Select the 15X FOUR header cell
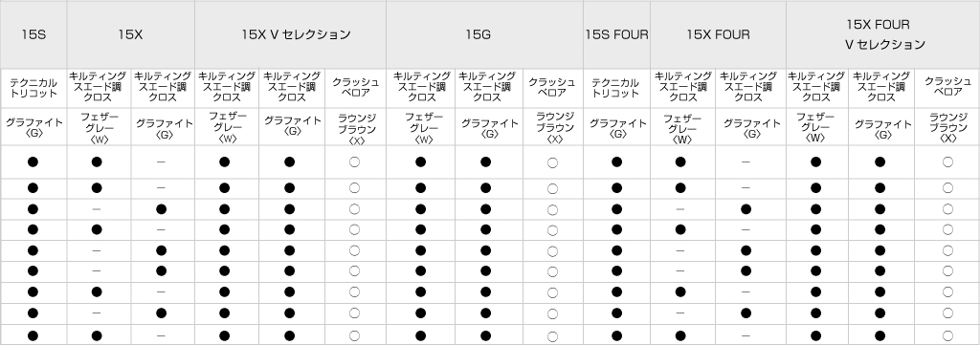Screen dimensions: 980x345 pos(718,35)
